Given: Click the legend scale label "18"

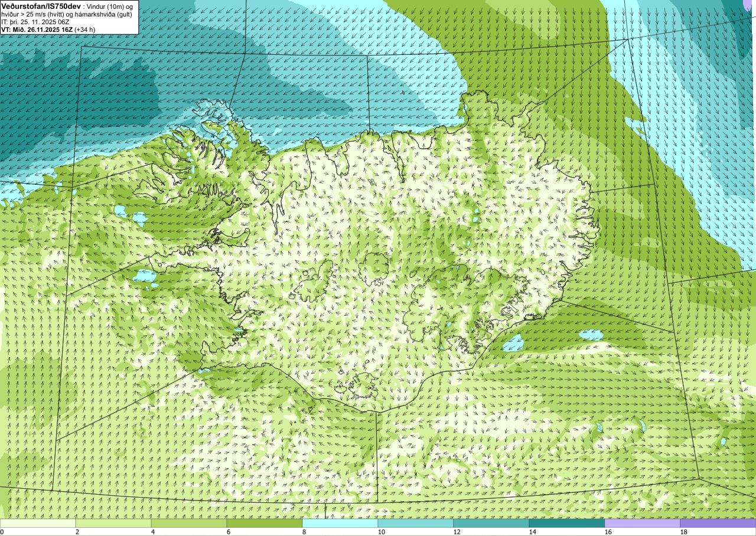Looking at the screenshot, I should coord(684,532).
